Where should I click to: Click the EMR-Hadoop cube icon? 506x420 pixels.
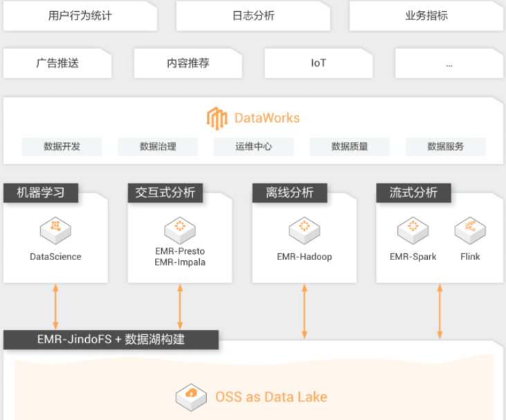tap(305, 230)
